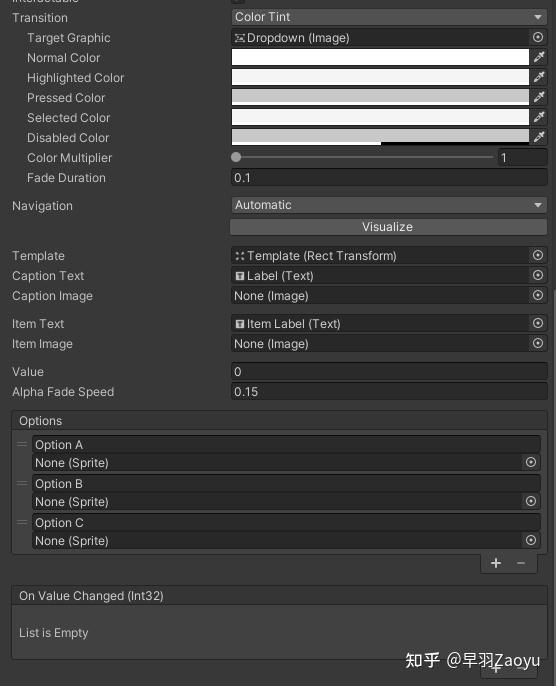Click eyedropper icon for Disabled Color
Image resolution: width=556 pixels, height=686 pixels.
pyautogui.click(x=539, y=137)
